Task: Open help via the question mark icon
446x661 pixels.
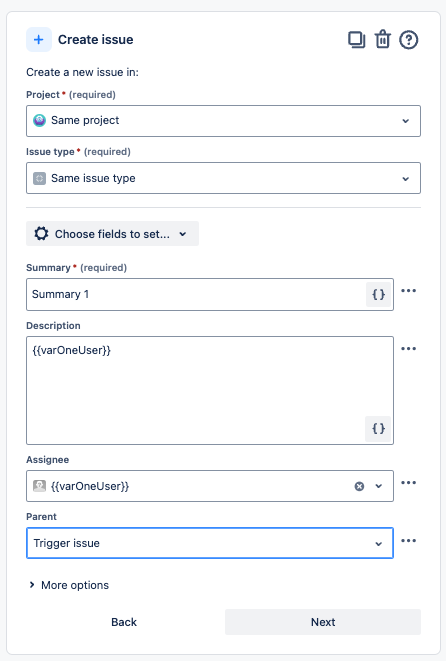Action: click(x=408, y=40)
